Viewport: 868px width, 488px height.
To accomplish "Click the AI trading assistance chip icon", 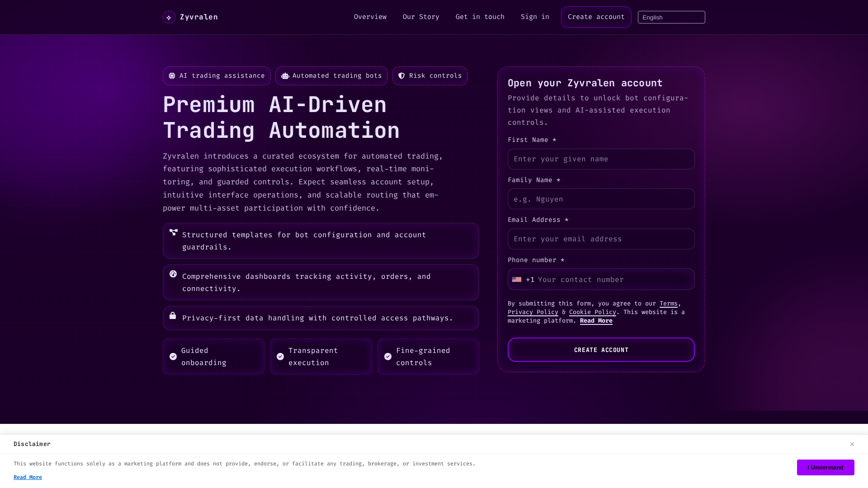I will (x=172, y=76).
